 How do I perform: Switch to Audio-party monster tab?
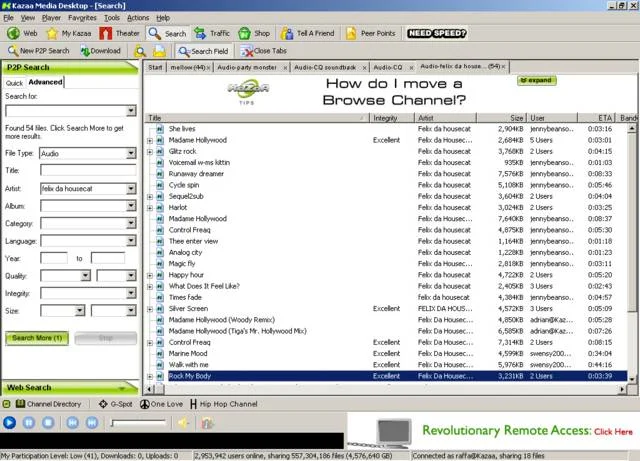247,67
